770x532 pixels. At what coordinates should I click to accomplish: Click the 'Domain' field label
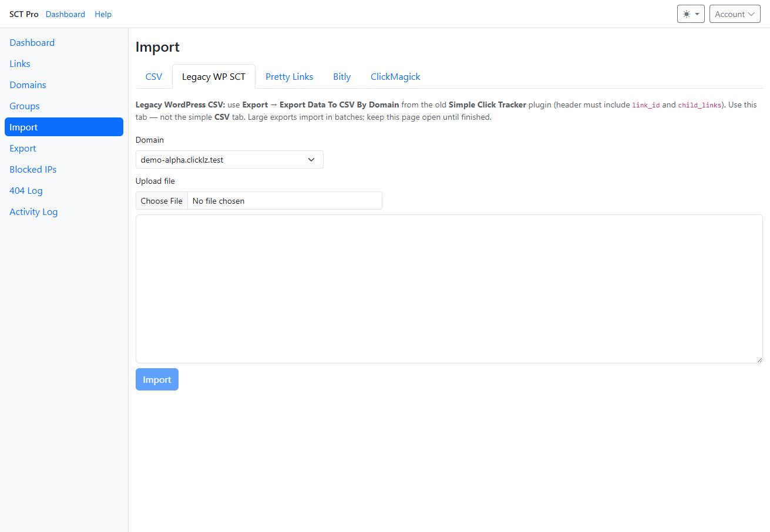click(150, 140)
